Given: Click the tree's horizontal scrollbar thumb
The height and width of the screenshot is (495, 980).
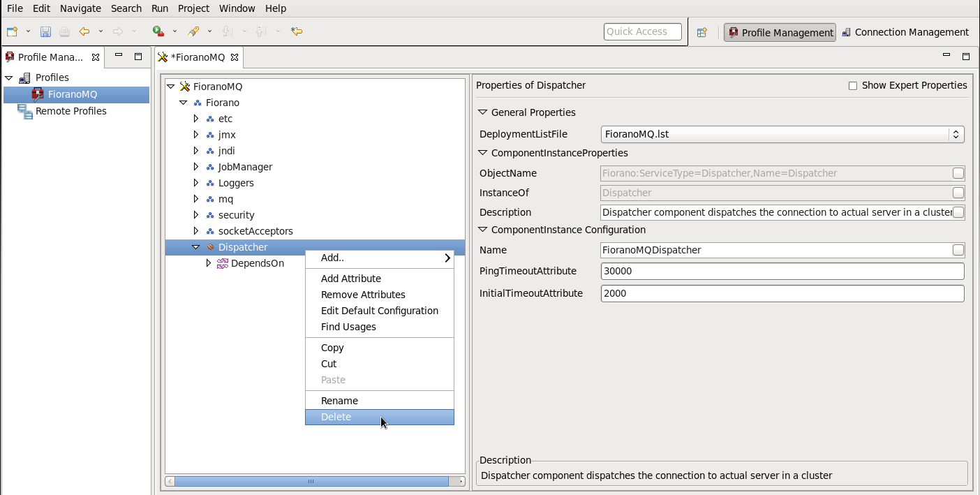Looking at the screenshot, I should click(311, 481).
